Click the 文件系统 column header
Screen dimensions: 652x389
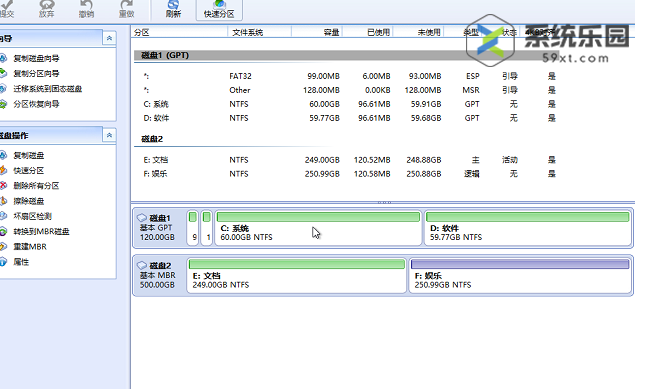247,32
